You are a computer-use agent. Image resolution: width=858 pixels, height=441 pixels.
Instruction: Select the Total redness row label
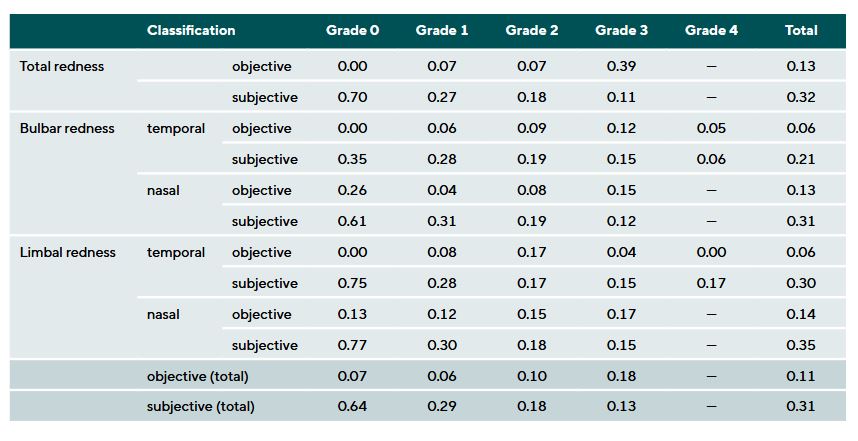[x=62, y=66]
